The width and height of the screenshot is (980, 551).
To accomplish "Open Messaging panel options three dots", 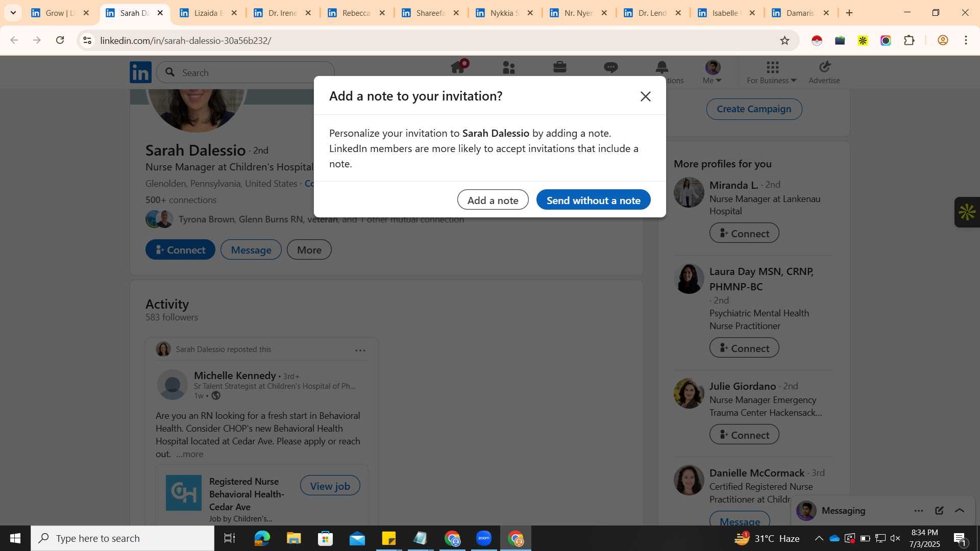I will [x=919, y=511].
